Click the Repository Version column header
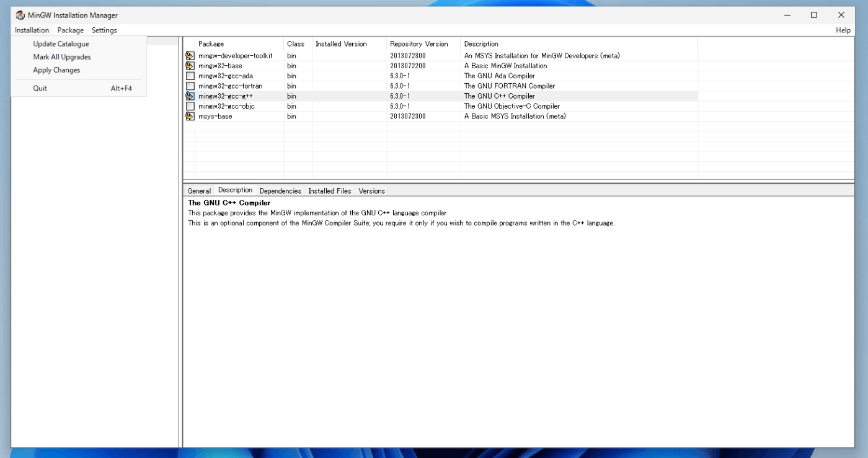The height and width of the screenshot is (458, 868). (x=424, y=44)
